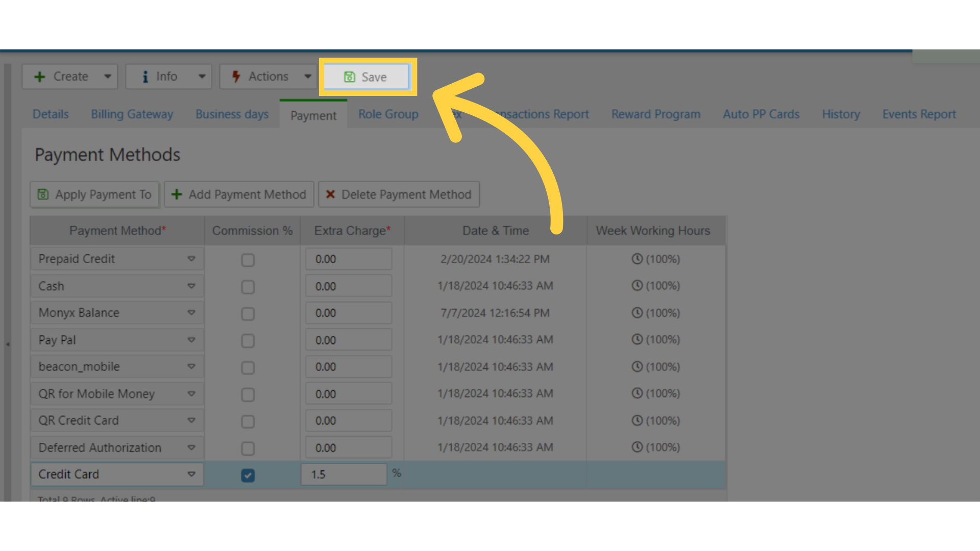Uncheck commission checkbox for Credit Card
This screenshot has width=980, height=551.
pyautogui.click(x=248, y=475)
